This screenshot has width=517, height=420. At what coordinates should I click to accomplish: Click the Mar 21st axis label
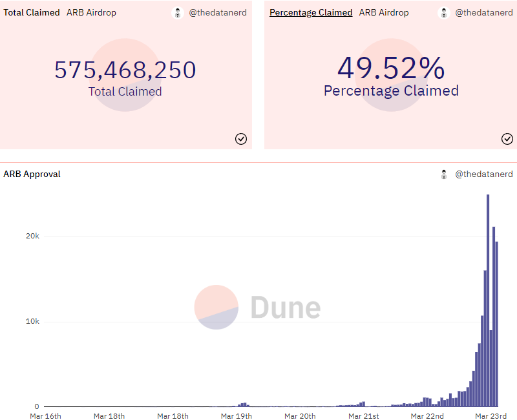pos(364,416)
